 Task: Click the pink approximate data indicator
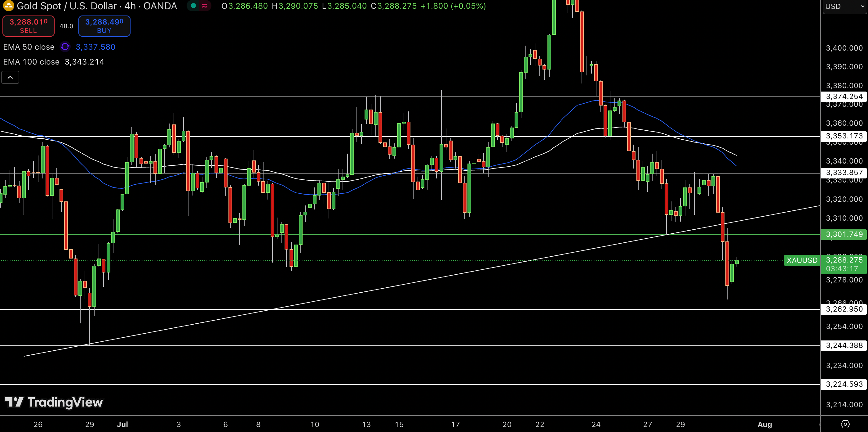[x=205, y=6]
